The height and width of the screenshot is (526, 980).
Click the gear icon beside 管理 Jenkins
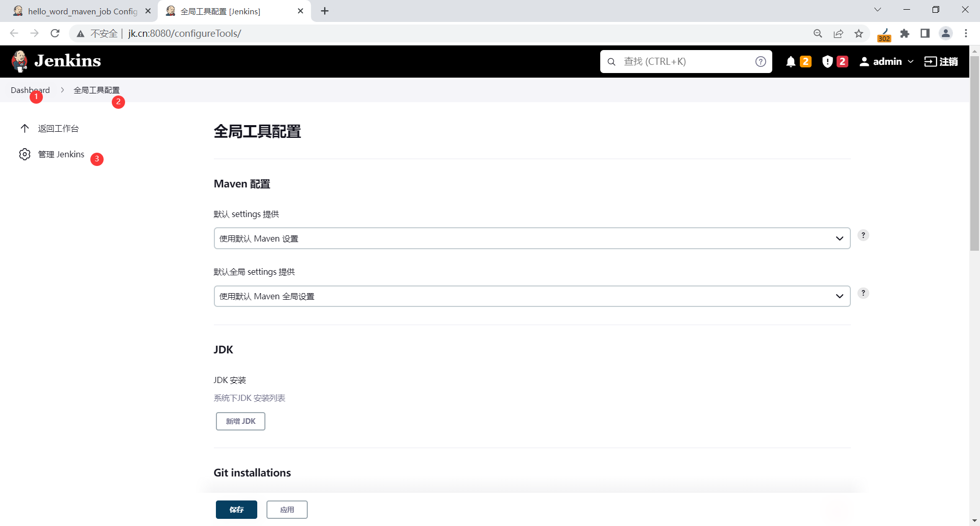coord(24,154)
